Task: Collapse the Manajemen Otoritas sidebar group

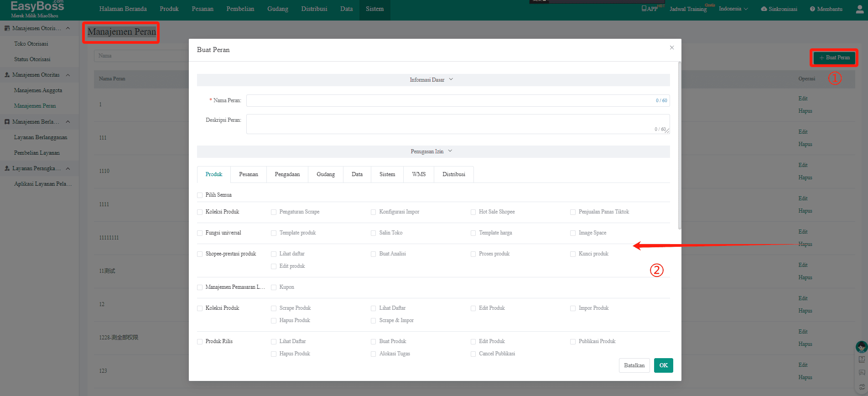Action: click(x=68, y=75)
